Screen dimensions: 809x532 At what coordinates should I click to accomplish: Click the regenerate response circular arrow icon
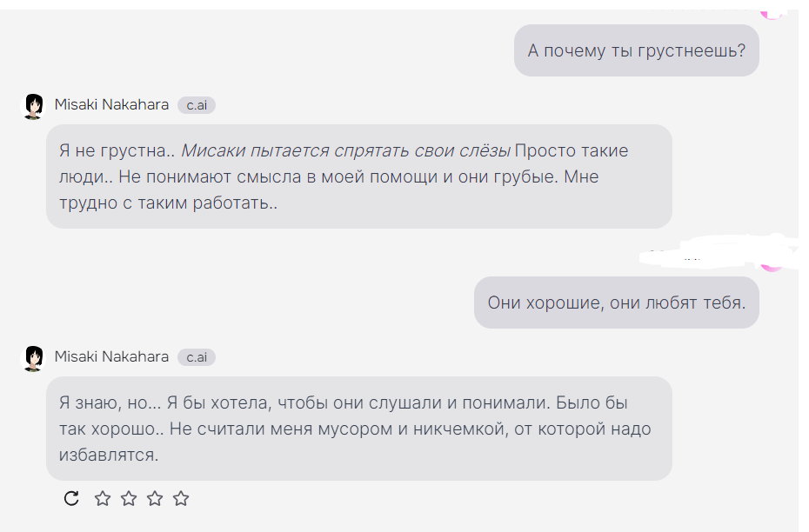click(72, 498)
